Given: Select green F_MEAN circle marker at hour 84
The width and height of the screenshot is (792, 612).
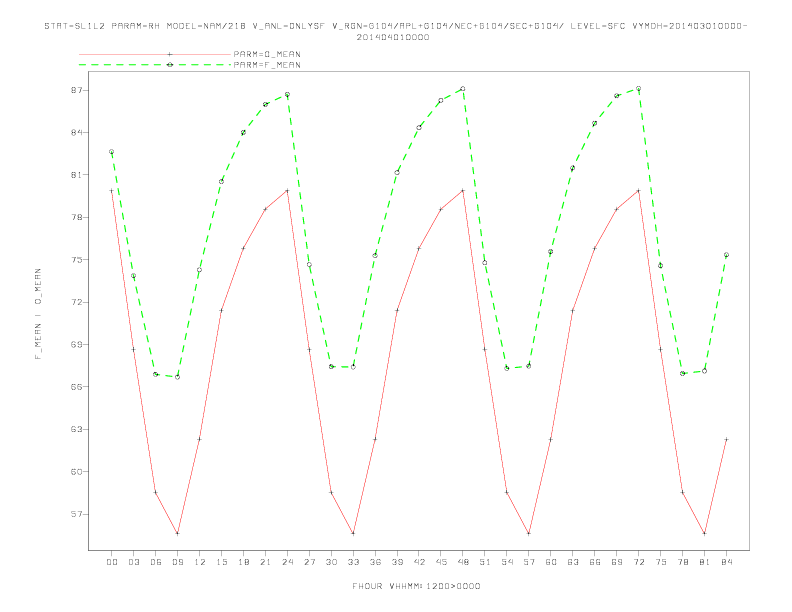Looking at the screenshot, I should click(x=726, y=255).
